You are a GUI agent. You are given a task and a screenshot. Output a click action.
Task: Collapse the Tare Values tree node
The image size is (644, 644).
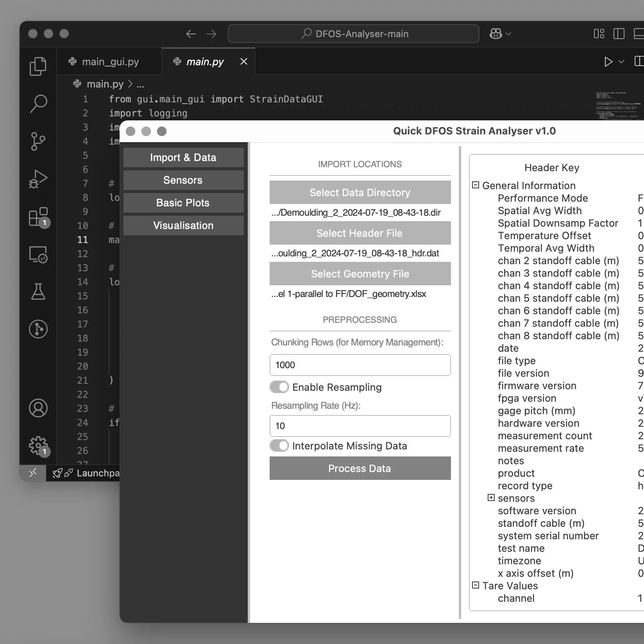[476, 585]
